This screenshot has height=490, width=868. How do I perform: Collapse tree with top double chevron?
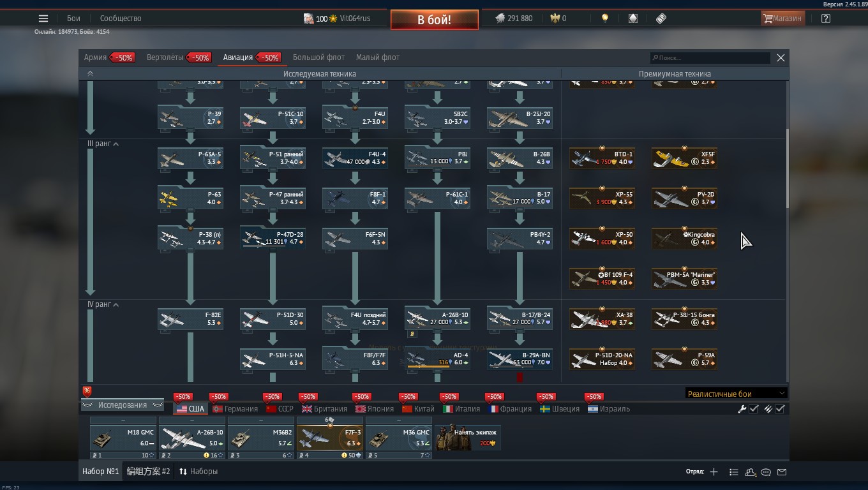pos(90,74)
